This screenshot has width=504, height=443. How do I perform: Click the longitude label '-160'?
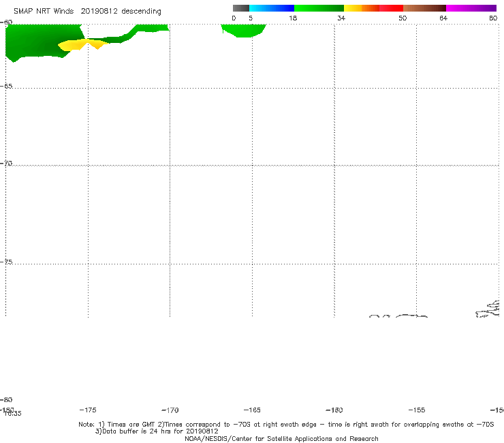334,410
